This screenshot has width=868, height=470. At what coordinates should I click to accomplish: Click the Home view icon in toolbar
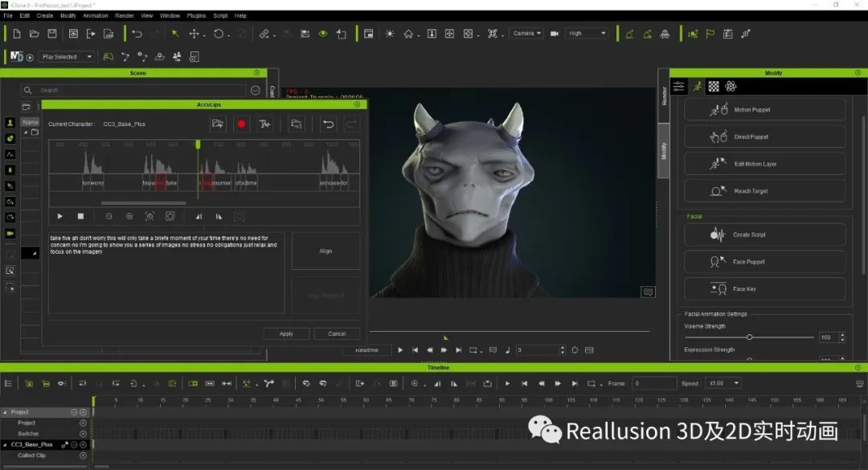pyautogui.click(x=408, y=34)
